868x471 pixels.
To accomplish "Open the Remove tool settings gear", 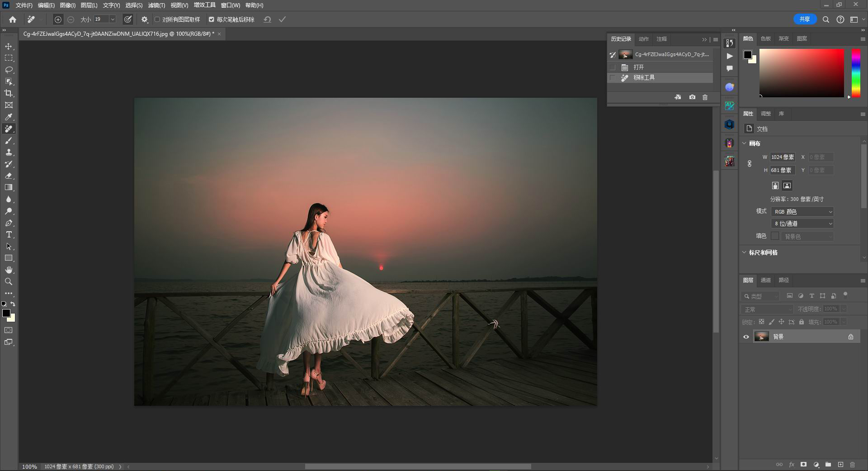I will click(x=145, y=19).
